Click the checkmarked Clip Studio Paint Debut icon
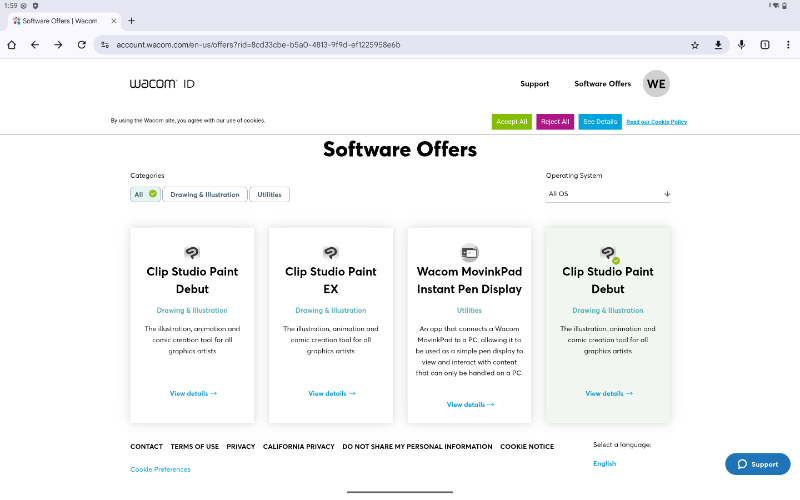The width and height of the screenshot is (800, 500). [x=608, y=254]
